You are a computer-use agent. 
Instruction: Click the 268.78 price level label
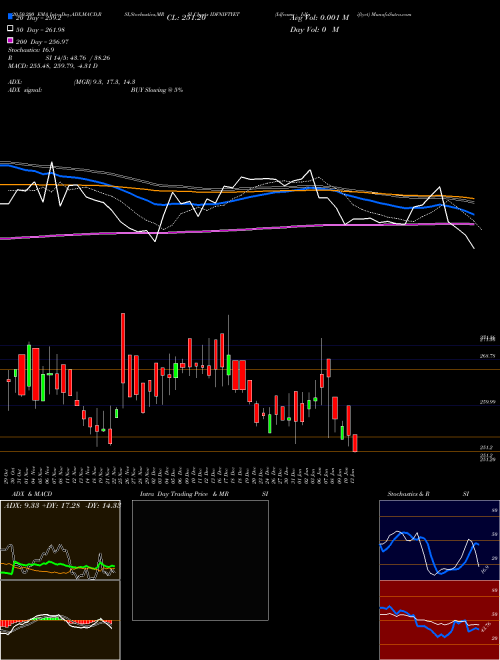coord(486,356)
